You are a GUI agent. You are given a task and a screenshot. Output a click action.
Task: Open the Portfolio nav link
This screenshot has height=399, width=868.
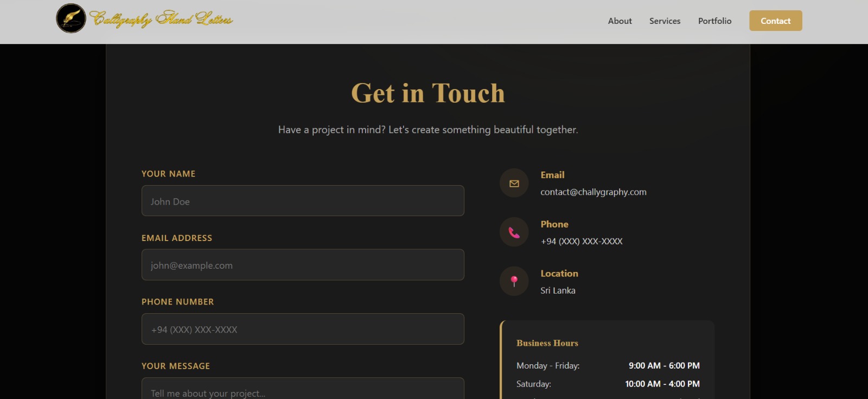coord(714,21)
